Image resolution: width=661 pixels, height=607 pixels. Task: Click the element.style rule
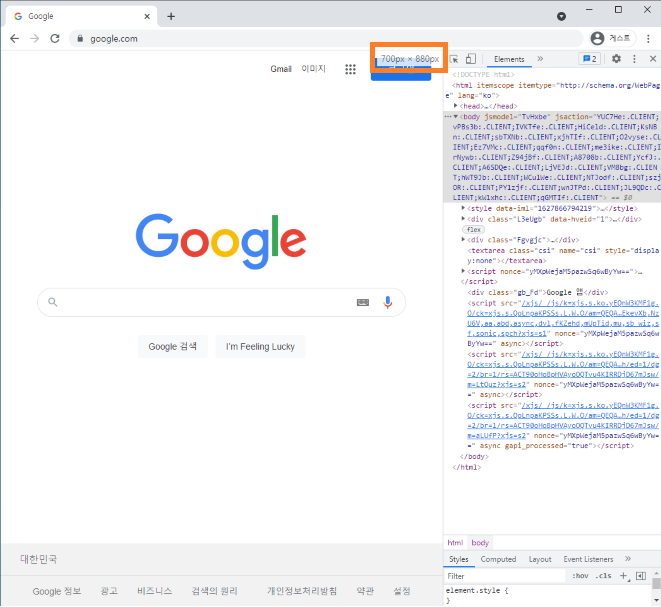click(477, 591)
